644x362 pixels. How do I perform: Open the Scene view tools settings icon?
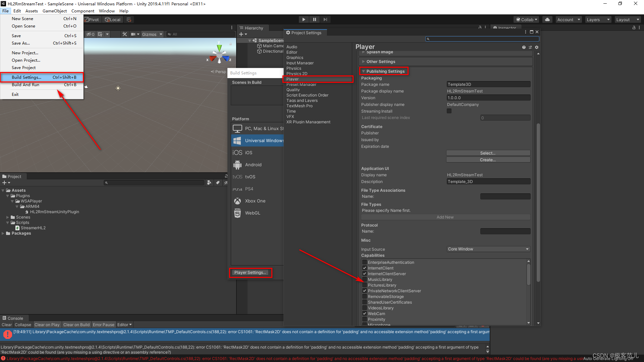(x=124, y=34)
